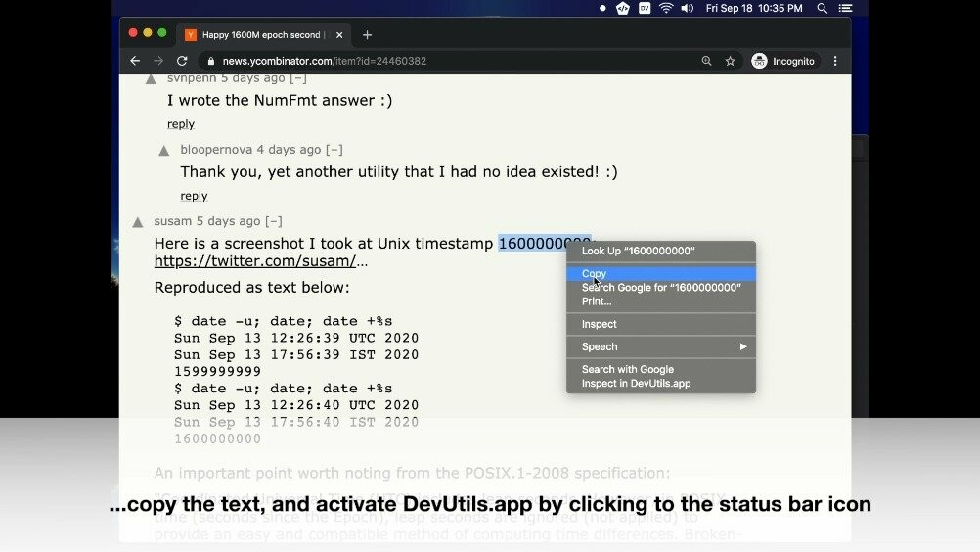980x552 pixels.
Task: Click the address bar URL field
Action: 440,61
